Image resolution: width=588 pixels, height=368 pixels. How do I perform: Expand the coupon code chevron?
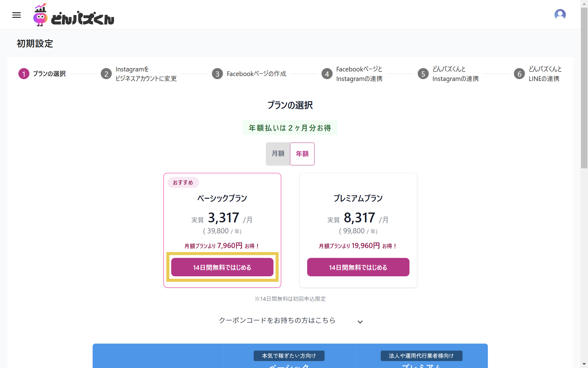click(x=360, y=322)
